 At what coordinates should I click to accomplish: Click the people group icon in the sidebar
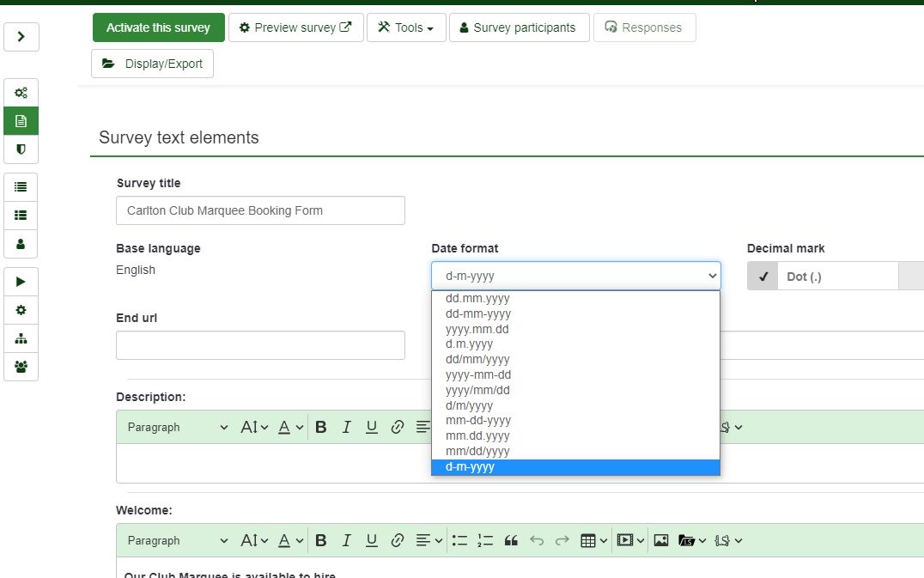21,367
